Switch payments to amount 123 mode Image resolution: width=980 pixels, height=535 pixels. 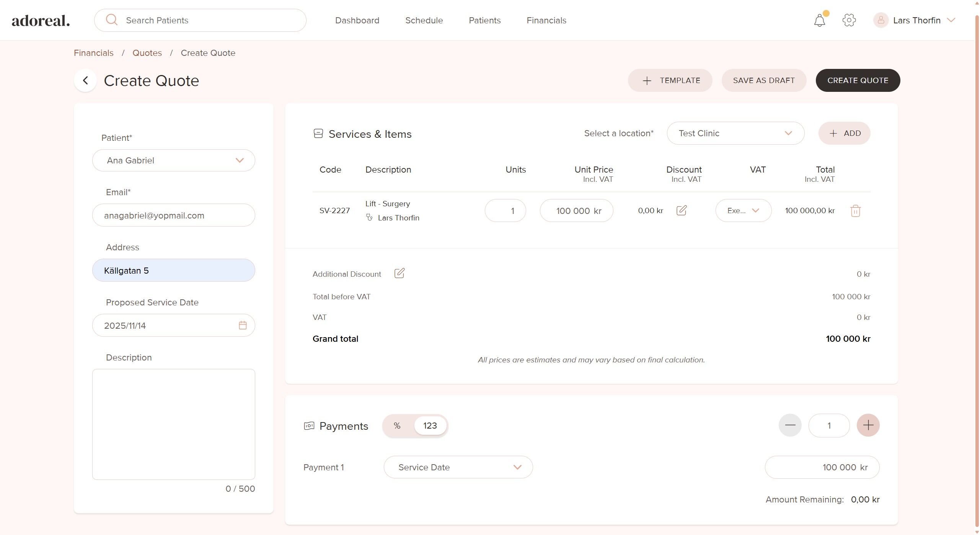(x=430, y=426)
